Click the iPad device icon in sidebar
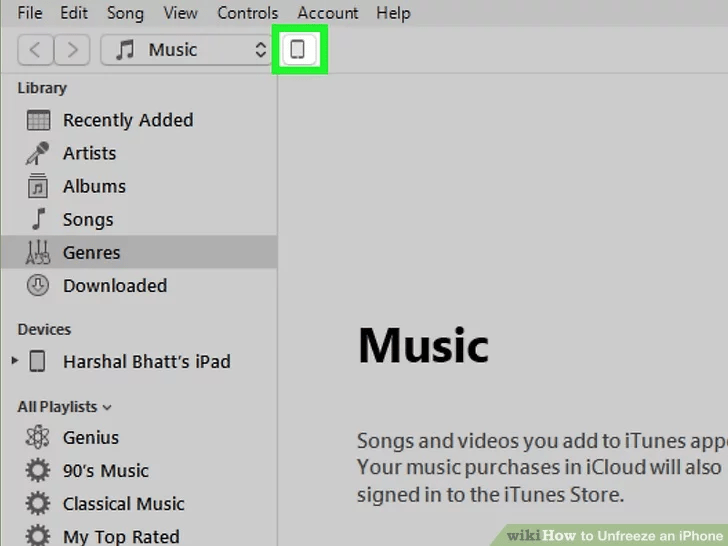The width and height of the screenshot is (728, 546). click(38, 361)
